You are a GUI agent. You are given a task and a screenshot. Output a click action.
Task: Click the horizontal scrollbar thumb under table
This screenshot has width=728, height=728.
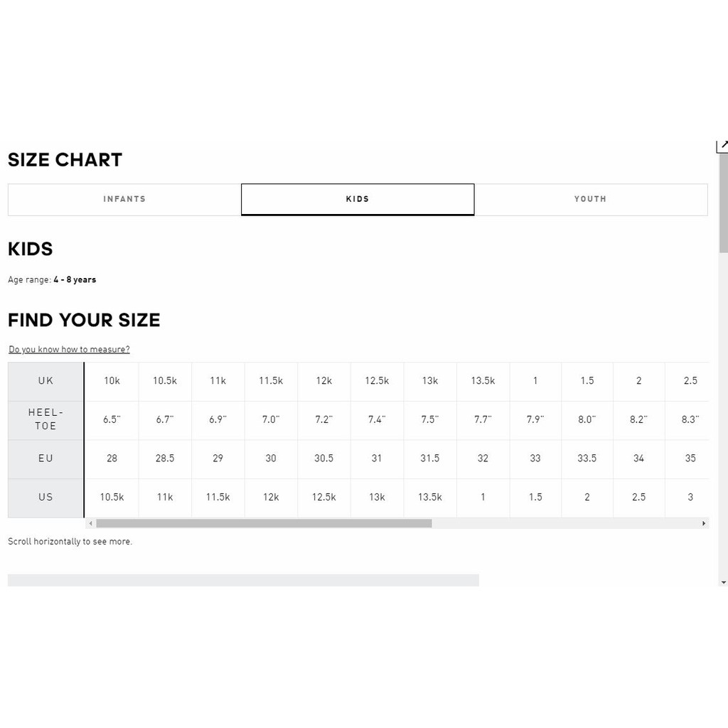coord(264,523)
